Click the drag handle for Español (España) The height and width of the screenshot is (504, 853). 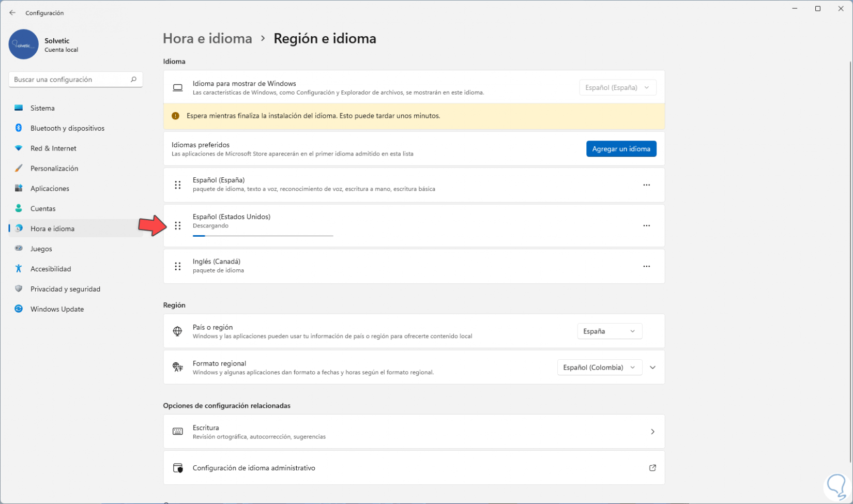178,185
